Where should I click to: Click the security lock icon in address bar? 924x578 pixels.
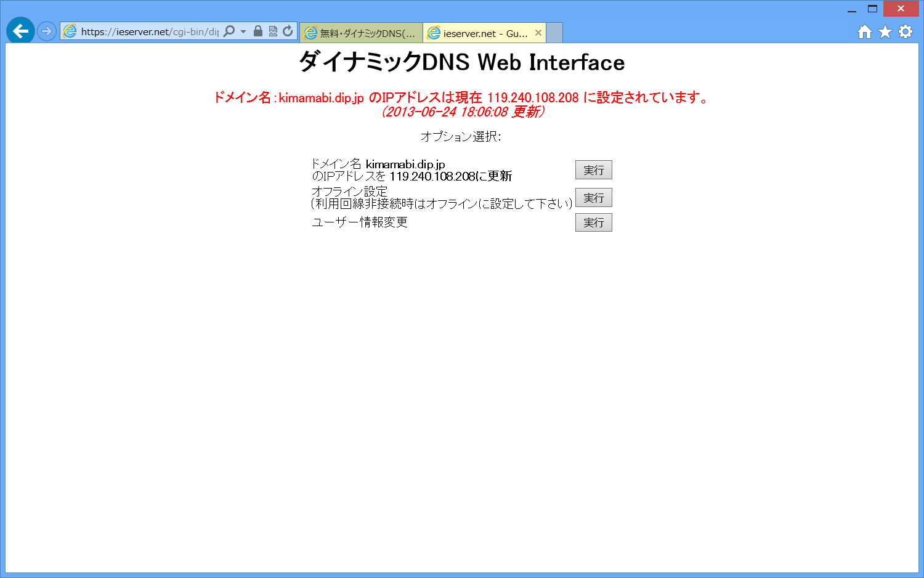tap(257, 30)
